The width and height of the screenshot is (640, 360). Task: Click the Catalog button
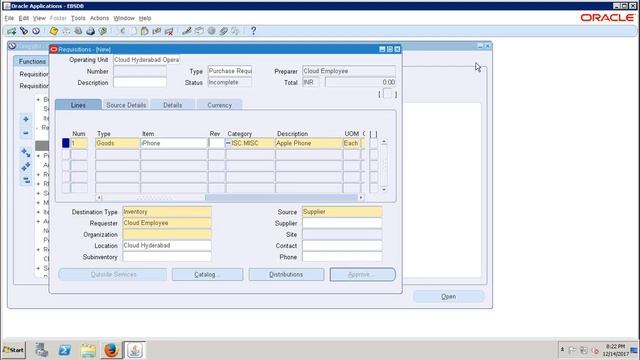tap(207, 274)
